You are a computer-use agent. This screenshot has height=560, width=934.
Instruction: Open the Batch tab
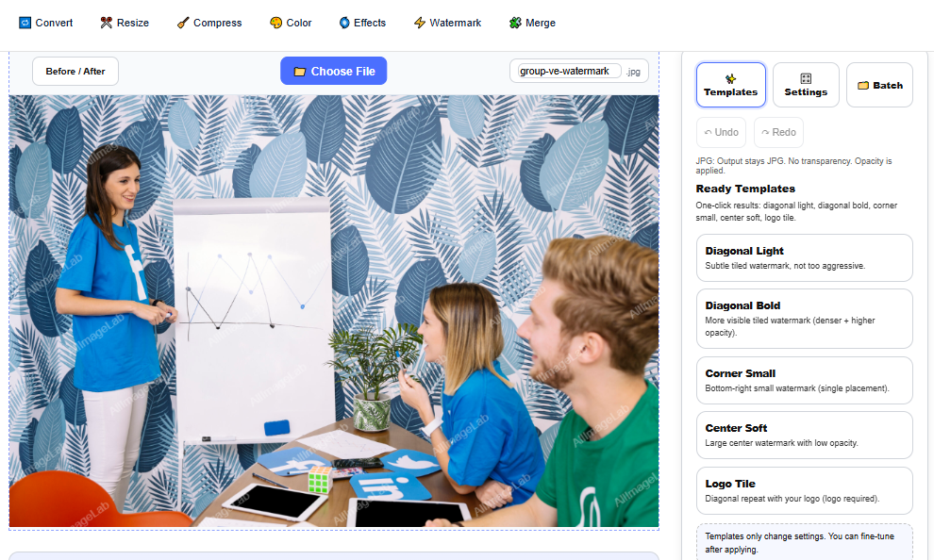point(880,85)
